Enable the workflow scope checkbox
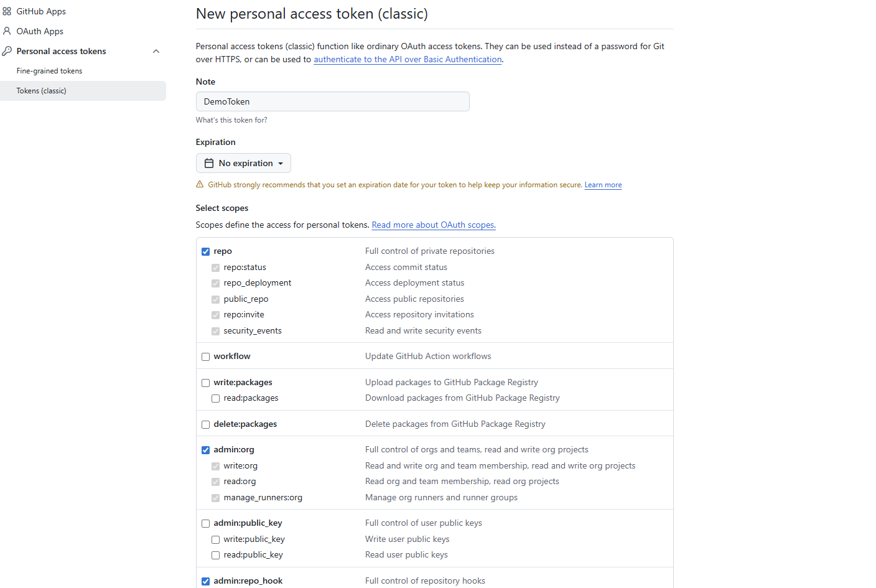The width and height of the screenshot is (876, 588). click(x=205, y=357)
